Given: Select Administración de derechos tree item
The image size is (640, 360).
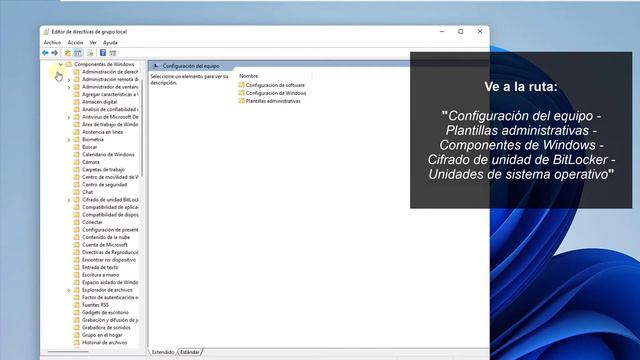Looking at the screenshot, I should coord(110,72).
